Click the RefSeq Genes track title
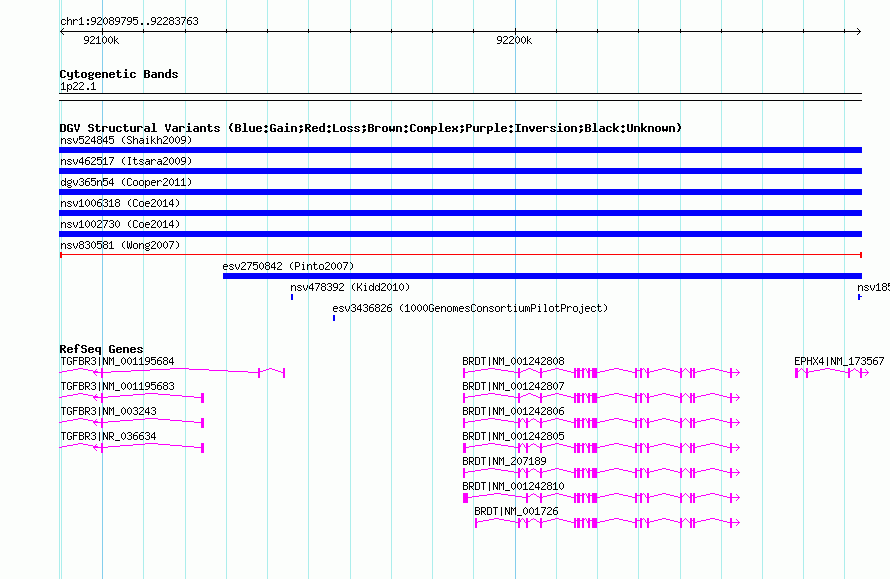 tap(101, 349)
